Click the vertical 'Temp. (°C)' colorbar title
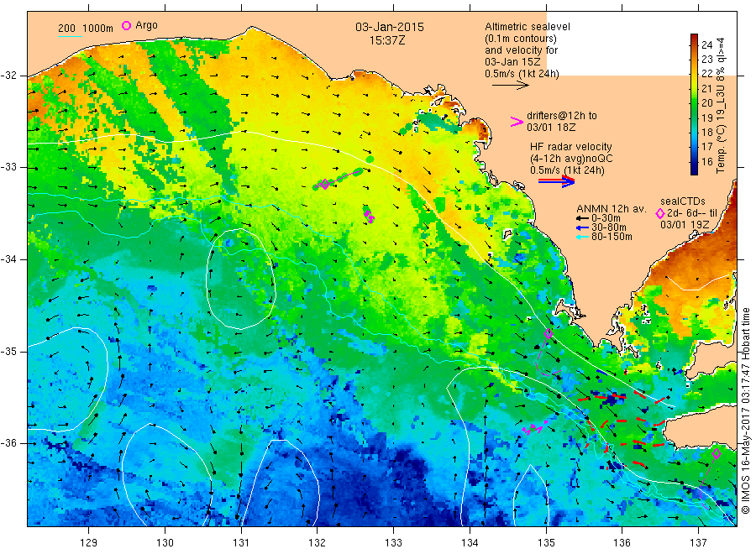756x554 pixels. [721, 149]
